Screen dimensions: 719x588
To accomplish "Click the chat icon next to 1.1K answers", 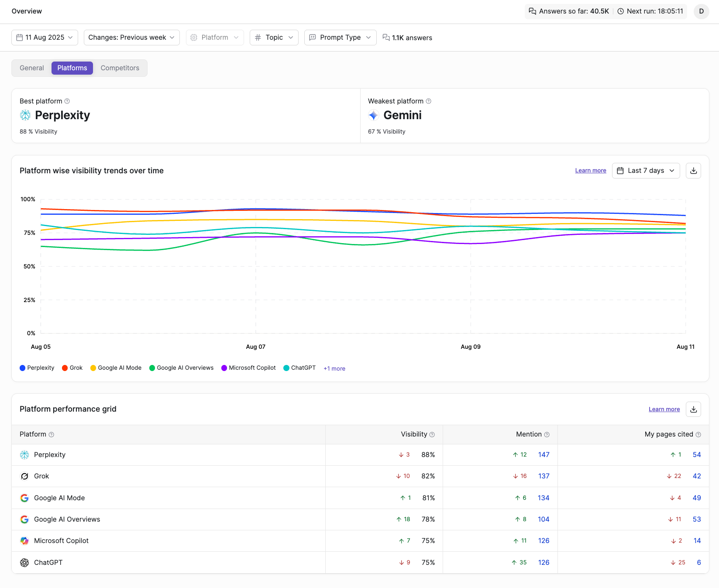I will (386, 38).
